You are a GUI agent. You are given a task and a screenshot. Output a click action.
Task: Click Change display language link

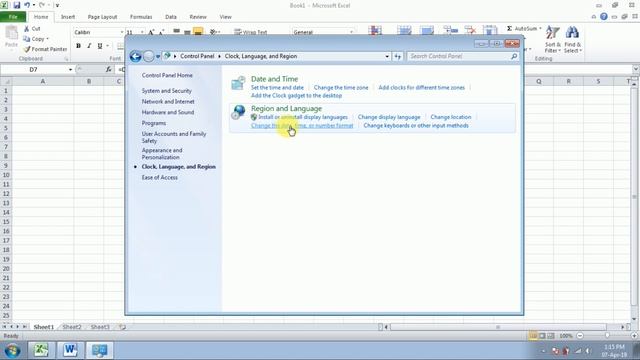tap(389, 117)
